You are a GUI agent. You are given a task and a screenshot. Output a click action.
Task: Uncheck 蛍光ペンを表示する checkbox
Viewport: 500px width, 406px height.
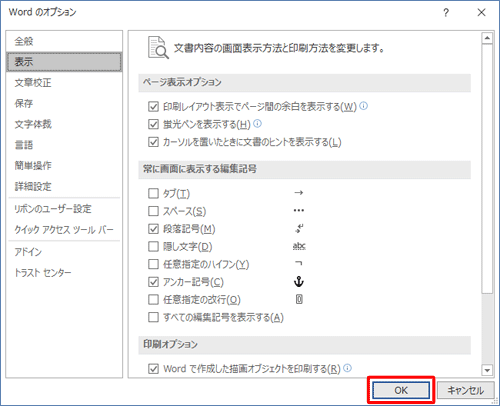153,124
